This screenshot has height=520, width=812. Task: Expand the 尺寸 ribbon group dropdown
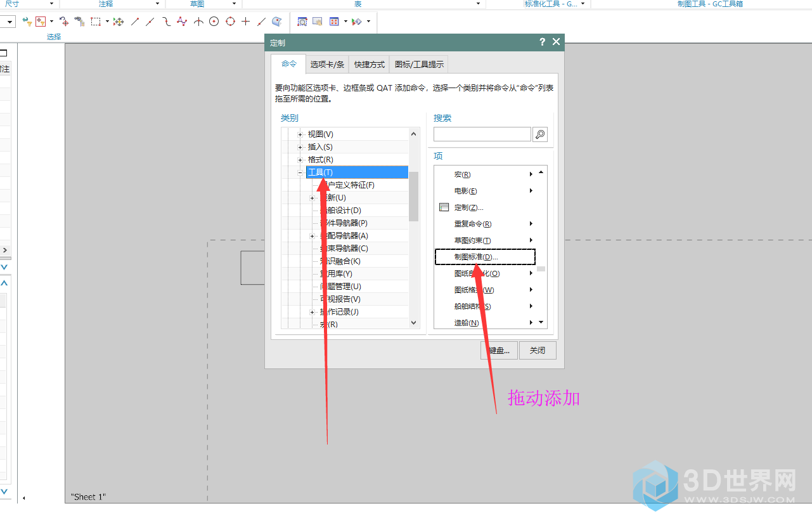(52, 4)
